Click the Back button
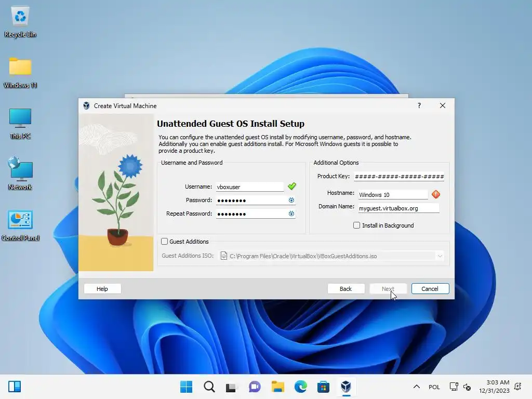This screenshot has width=532, height=399. [x=345, y=289]
